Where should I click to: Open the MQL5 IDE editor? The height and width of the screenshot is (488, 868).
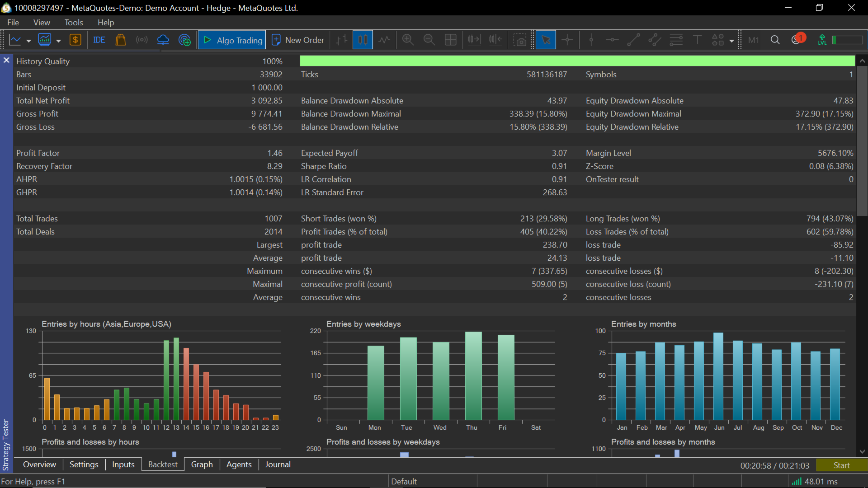[99, 40]
